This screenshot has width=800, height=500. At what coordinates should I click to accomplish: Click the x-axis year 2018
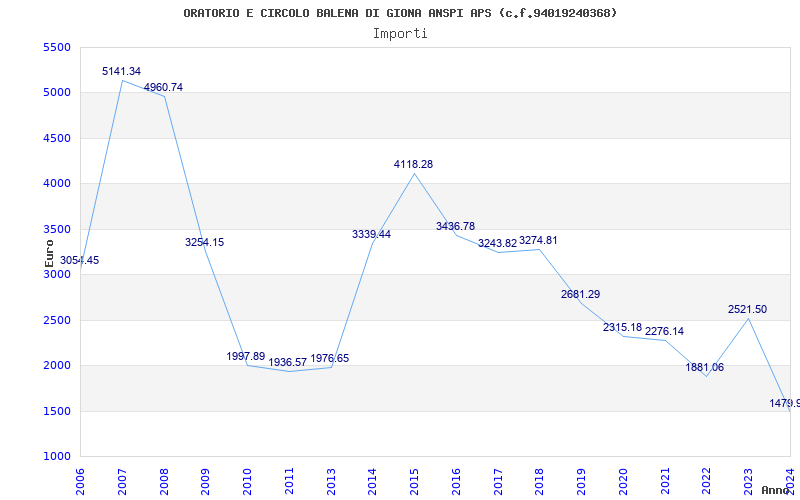pos(540,482)
